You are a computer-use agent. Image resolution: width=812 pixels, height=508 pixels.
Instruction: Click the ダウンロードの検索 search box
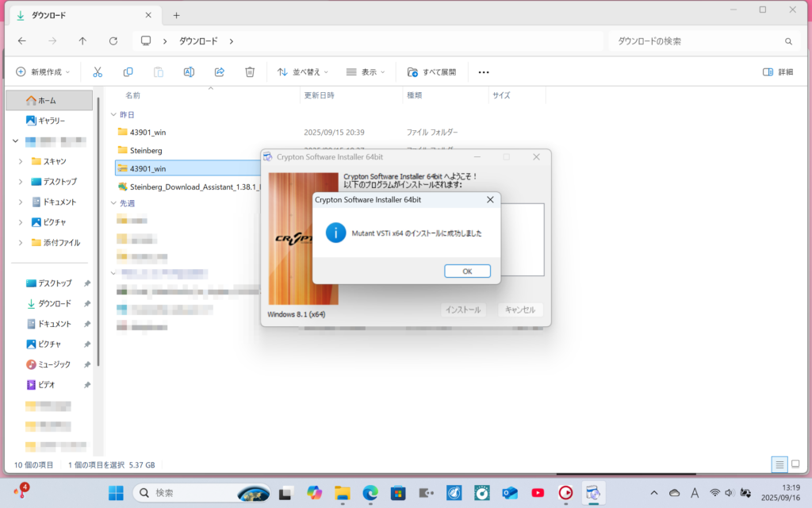pyautogui.click(x=698, y=40)
